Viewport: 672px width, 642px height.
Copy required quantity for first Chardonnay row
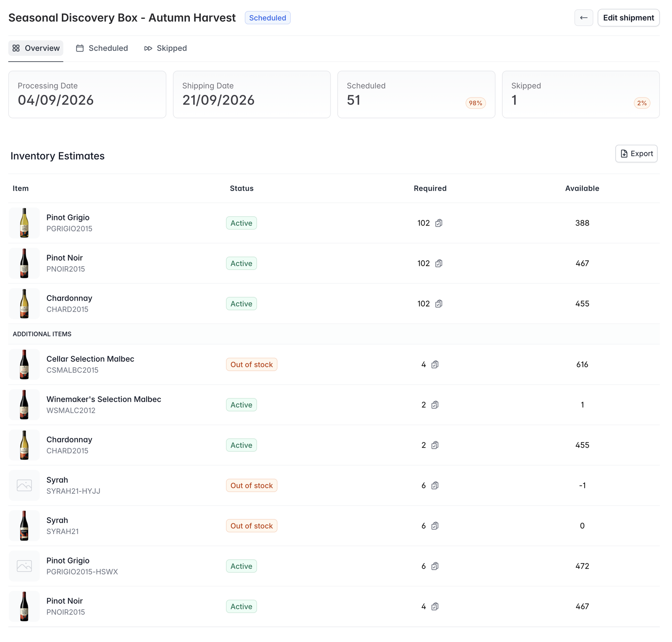(438, 304)
